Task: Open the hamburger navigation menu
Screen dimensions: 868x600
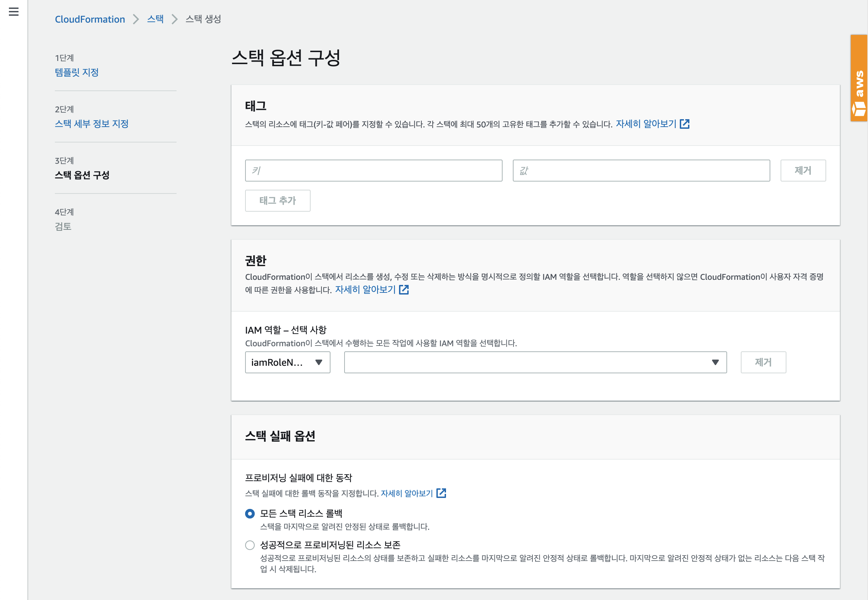Action: tap(14, 12)
